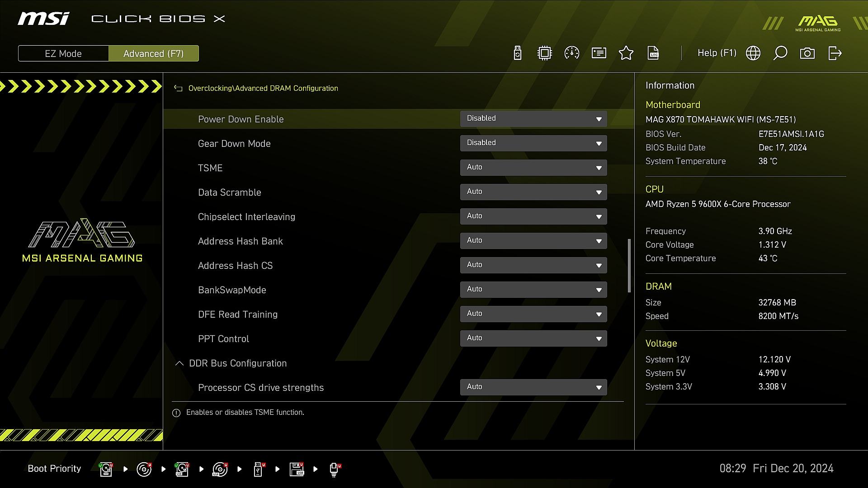
Task: Click the first hard disk boot device
Action: [106, 469]
